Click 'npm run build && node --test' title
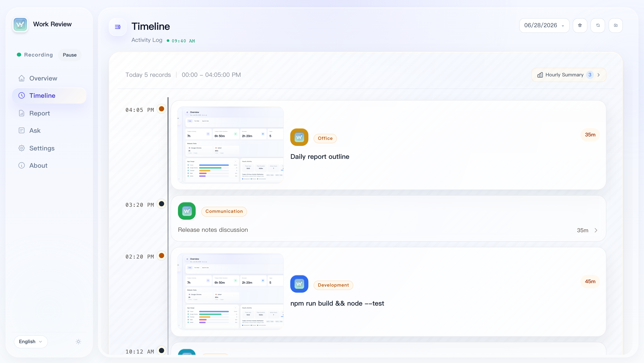The width and height of the screenshot is (644, 363). click(x=337, y=303)
